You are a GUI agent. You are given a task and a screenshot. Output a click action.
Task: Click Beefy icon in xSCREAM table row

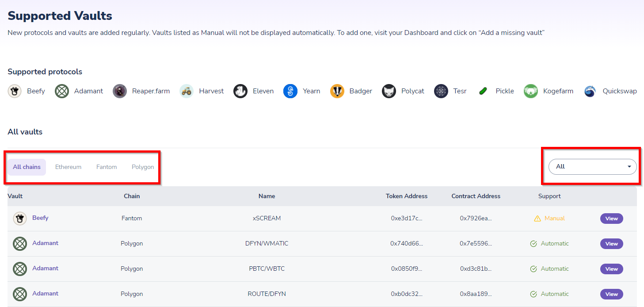tap(20, 219)
